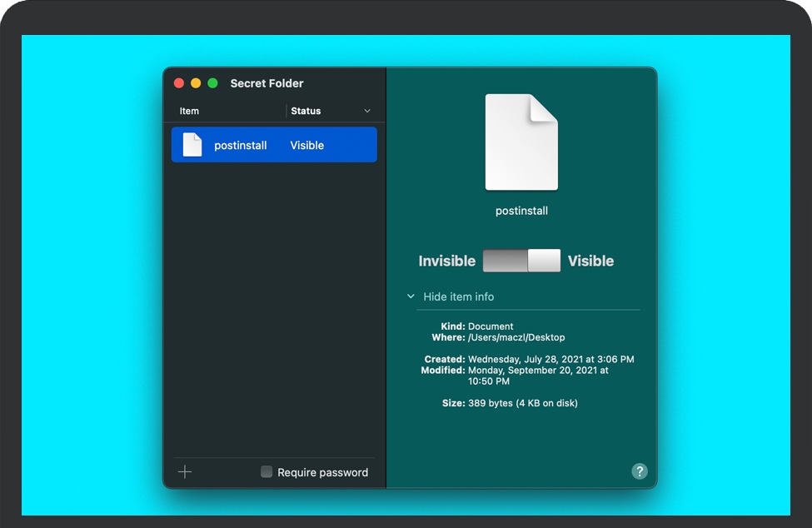
Task: Click the Hide item info text
Action: tap(459, 296)
